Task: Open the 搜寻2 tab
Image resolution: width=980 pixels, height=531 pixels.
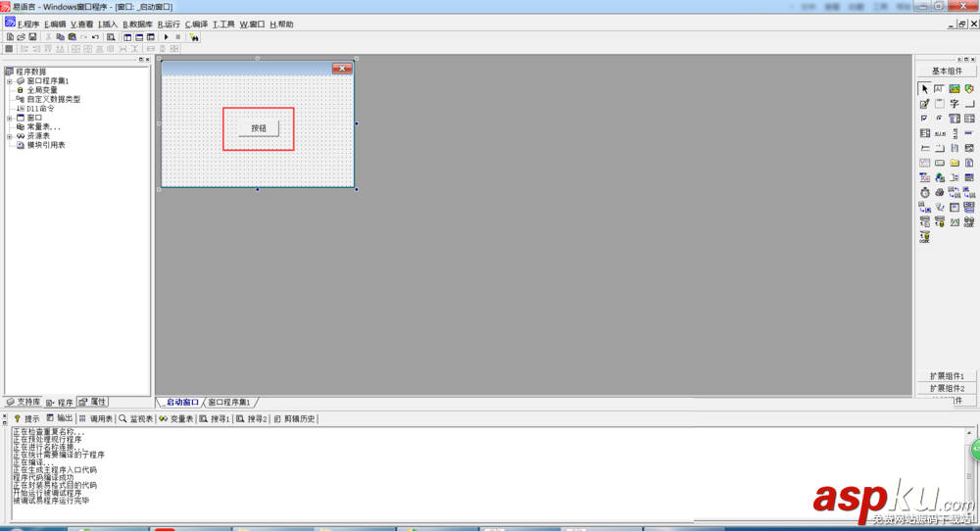Action: tap(252, 418)
